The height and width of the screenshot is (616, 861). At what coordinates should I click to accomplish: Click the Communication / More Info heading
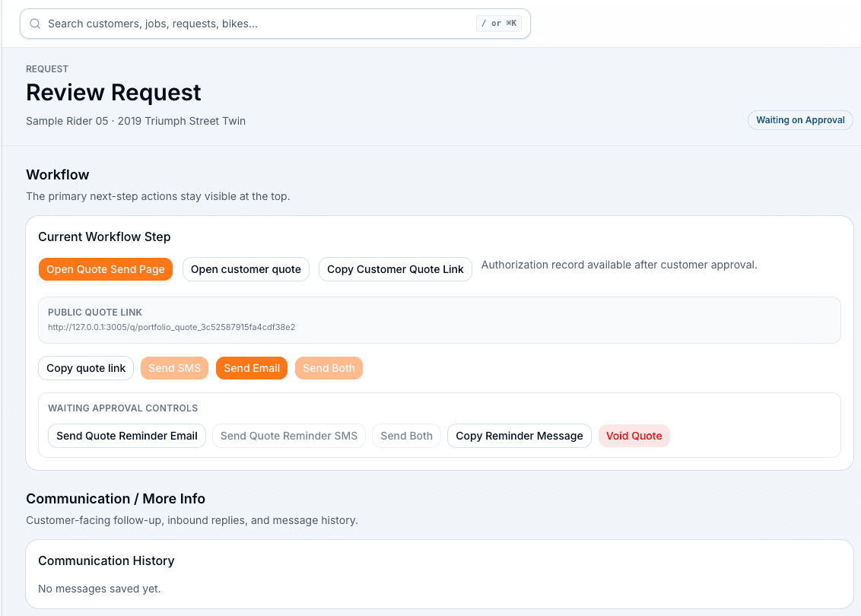(116, 499)
